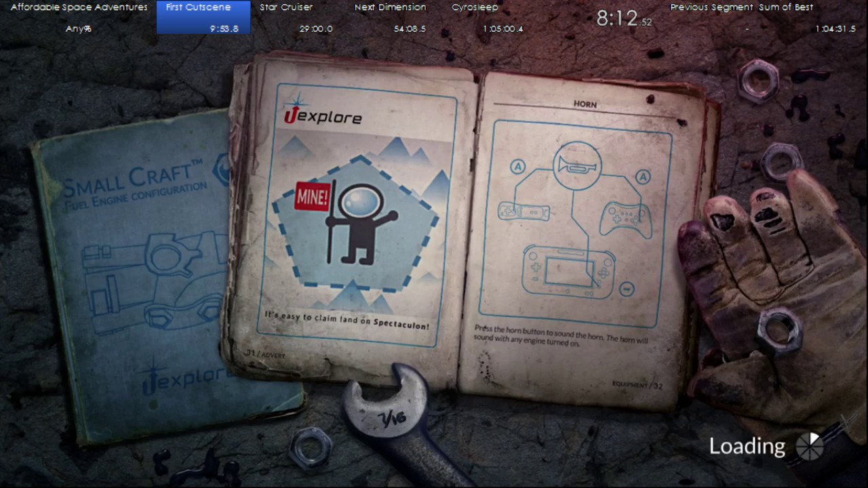Click the hex nut resting on the glove
This screenshot has width=868, height=488.
pos(780,331)
